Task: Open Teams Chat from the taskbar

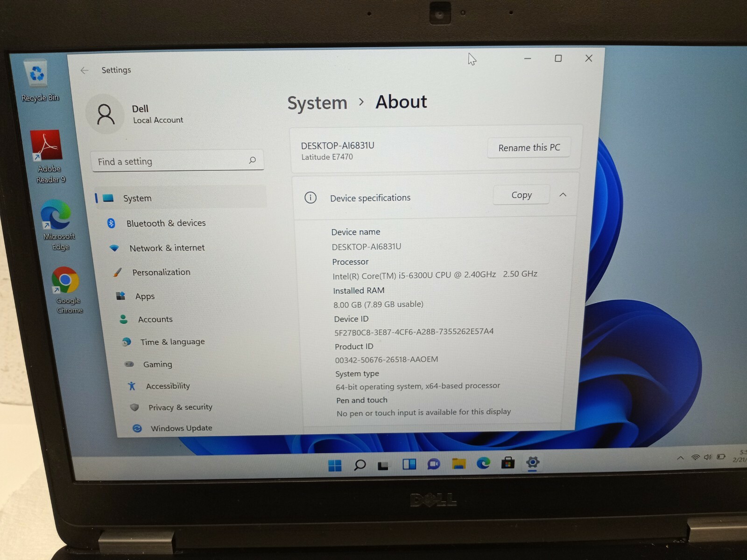Action: (x=434, y=464)
